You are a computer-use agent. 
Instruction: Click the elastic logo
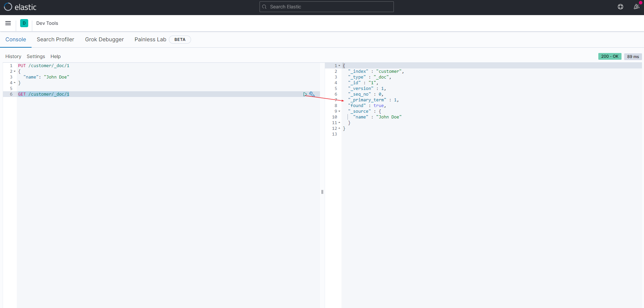(x=20, y=7)
